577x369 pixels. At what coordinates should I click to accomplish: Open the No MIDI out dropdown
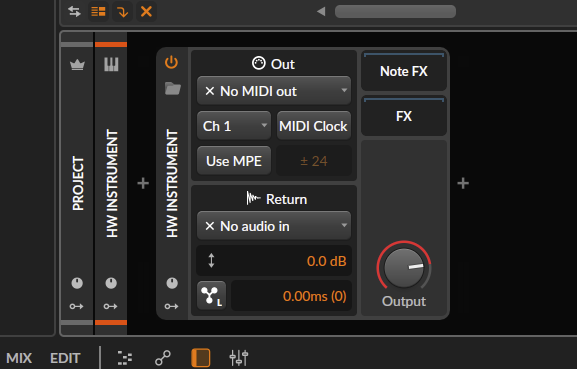click(x=274, y=91)
